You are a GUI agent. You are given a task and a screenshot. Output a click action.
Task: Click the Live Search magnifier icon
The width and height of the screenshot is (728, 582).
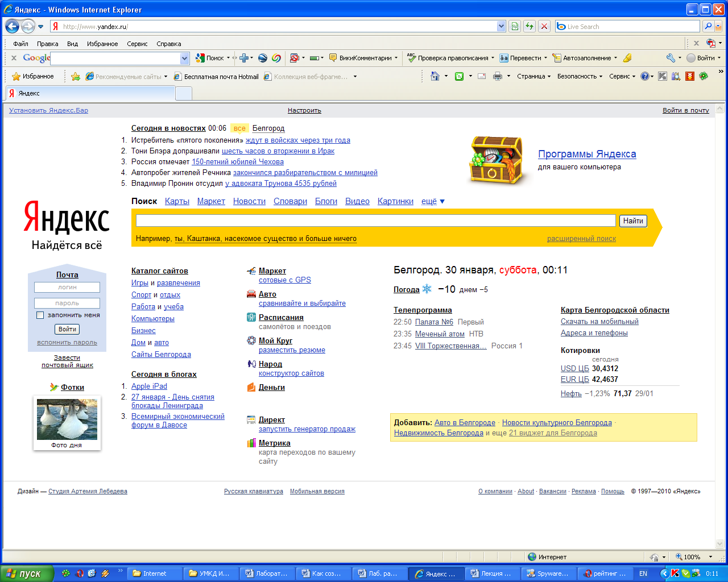pos(708,26)
